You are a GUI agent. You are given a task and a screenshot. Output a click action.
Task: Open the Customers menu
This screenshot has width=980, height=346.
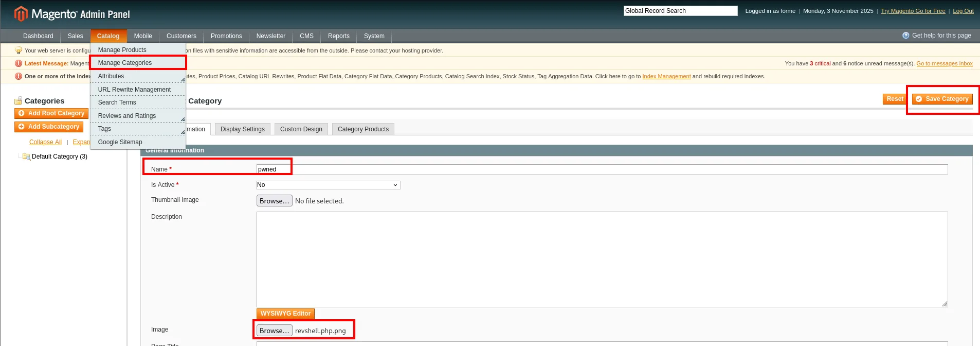pos(182,36)
